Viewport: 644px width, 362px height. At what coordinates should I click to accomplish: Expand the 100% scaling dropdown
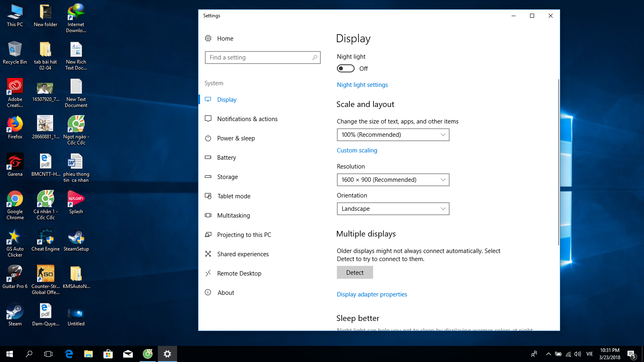393,135
